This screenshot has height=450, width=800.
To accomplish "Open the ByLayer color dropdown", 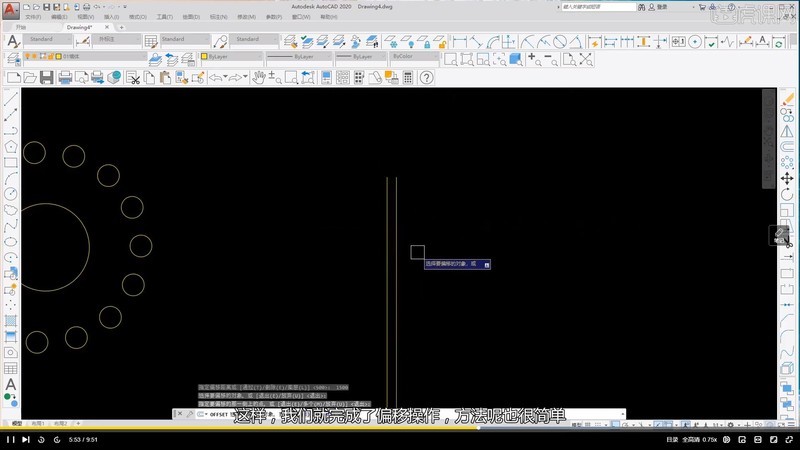I will pyautogui.click(x=231, y=56).
